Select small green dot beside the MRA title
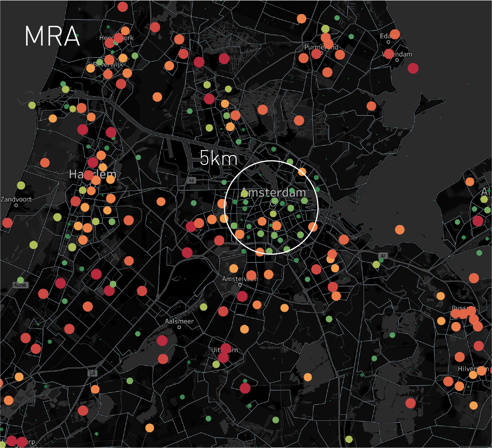The image size is (492, 448). (77, 36)
